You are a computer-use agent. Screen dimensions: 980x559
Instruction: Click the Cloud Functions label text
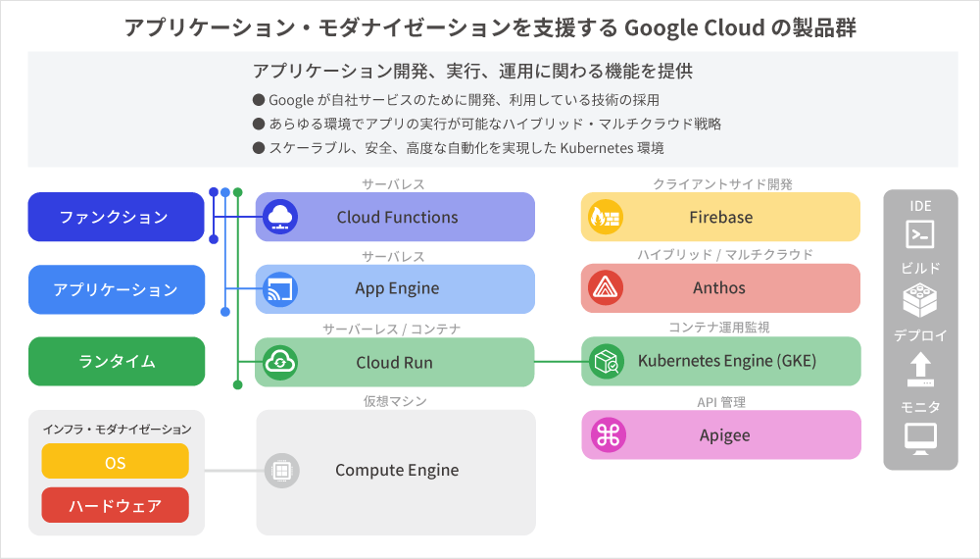click(x=397, y=217)
